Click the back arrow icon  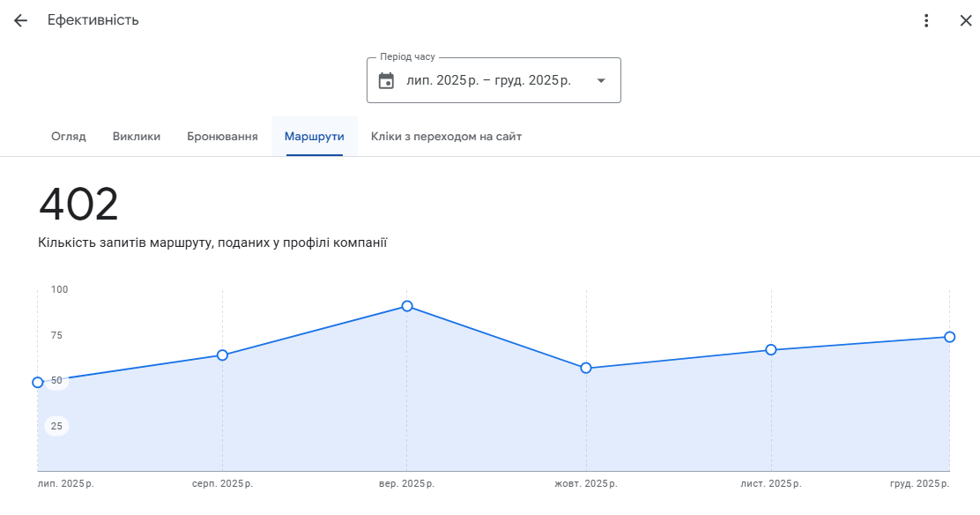(20, 20)
